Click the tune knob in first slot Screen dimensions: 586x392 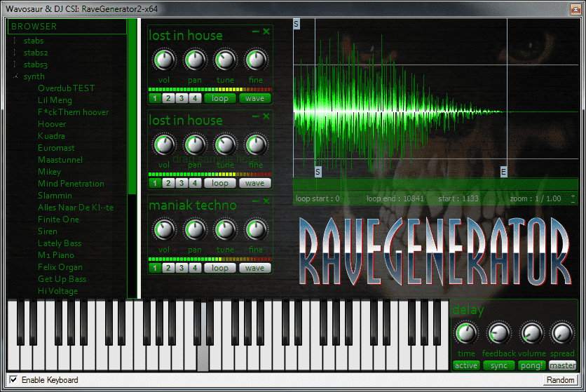pyautogui.click(x=225, y=60)
